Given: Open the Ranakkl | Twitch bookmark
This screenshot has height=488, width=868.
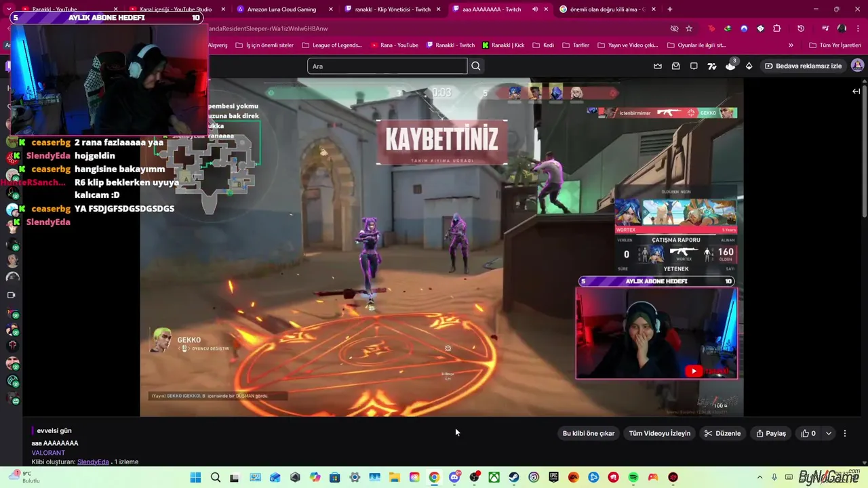Looking at the screenshot, I should coord(450,45).
